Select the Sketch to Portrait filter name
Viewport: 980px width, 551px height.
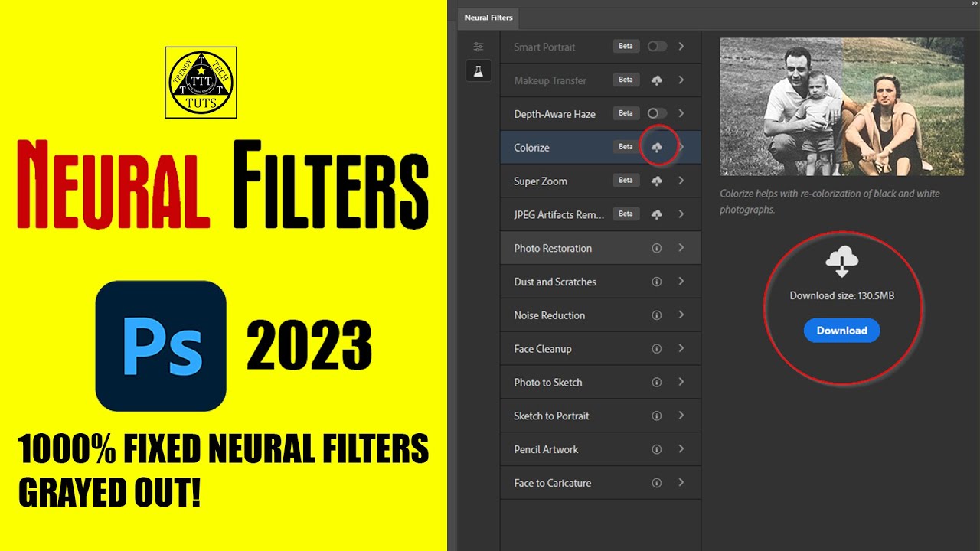coord(551,416)
